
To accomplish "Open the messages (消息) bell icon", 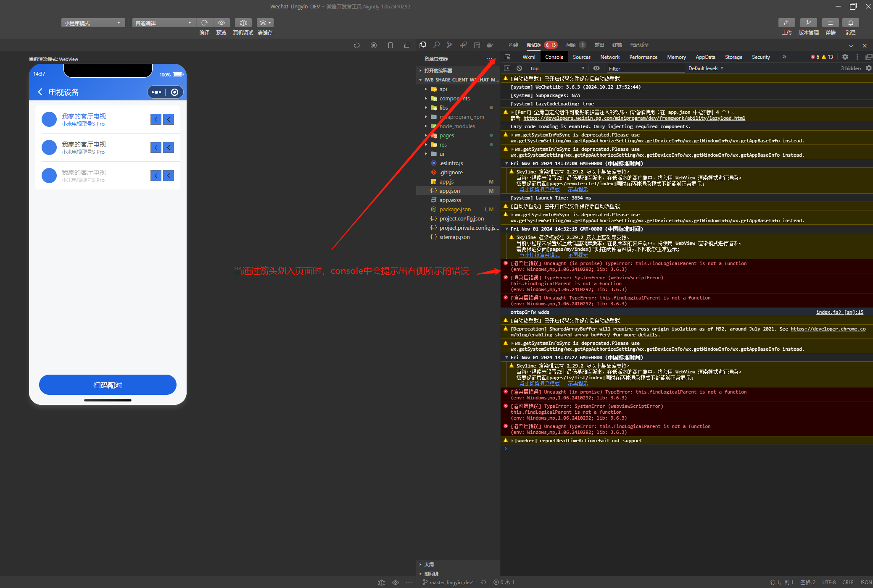I will (850, 23).
